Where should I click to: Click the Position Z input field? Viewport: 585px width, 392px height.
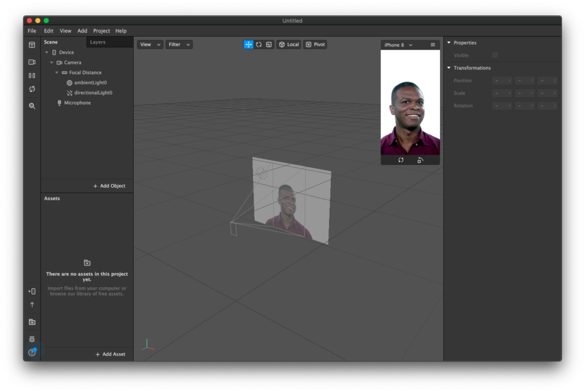click(x=548, y=80)
